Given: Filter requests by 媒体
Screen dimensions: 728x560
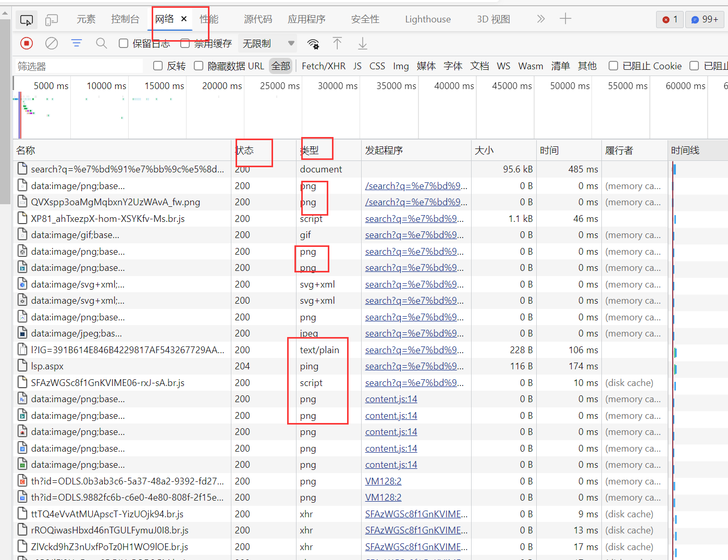Looking at the screenshot, I should [426, 66].
